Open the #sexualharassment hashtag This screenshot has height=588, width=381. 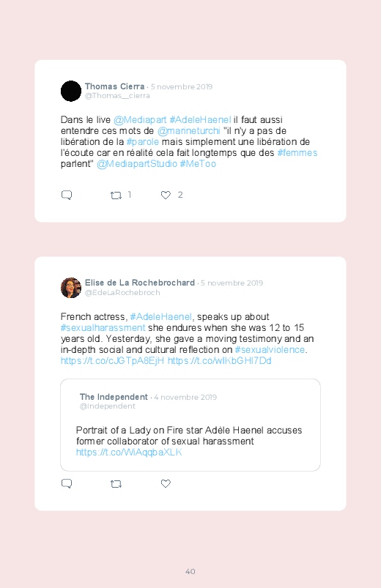pyautogui.click(x=103, y=328)
